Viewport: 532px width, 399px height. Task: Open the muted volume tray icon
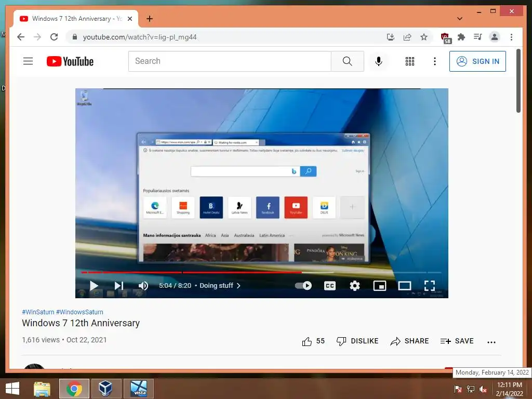click(x=483, y=389)
